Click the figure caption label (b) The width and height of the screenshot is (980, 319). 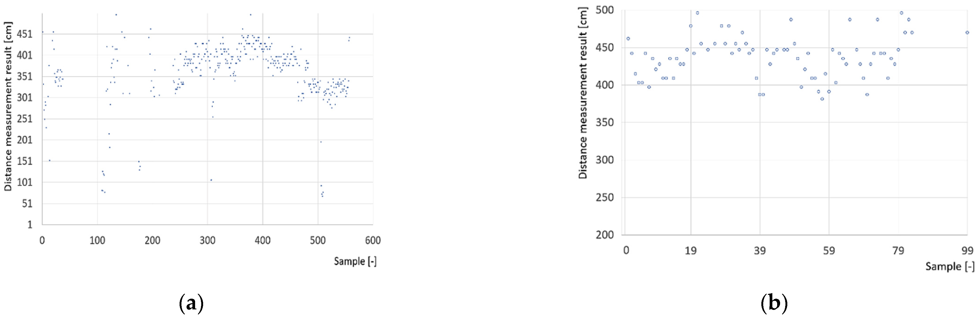click(774, 304)
